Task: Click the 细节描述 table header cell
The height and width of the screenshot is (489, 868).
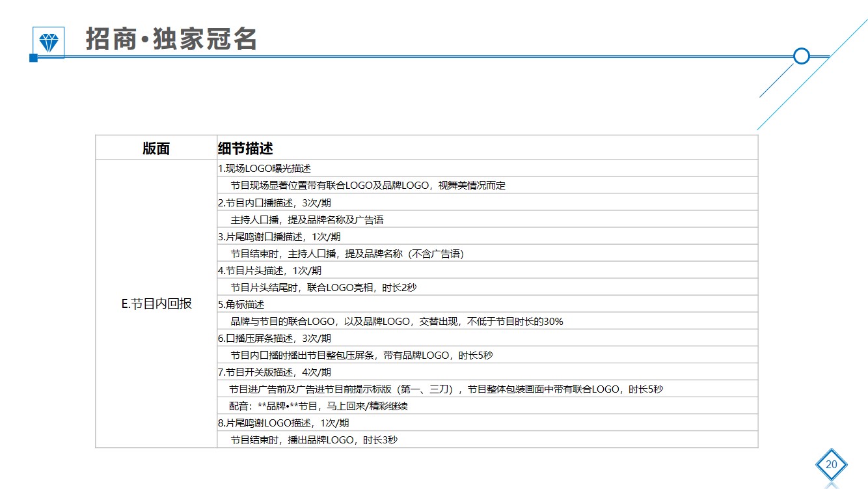Action: (x=487, y=148)
